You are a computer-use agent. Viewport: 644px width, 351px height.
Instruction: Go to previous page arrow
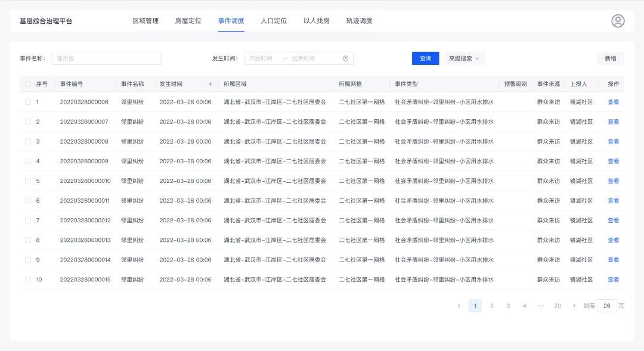(x=459, y=306)
